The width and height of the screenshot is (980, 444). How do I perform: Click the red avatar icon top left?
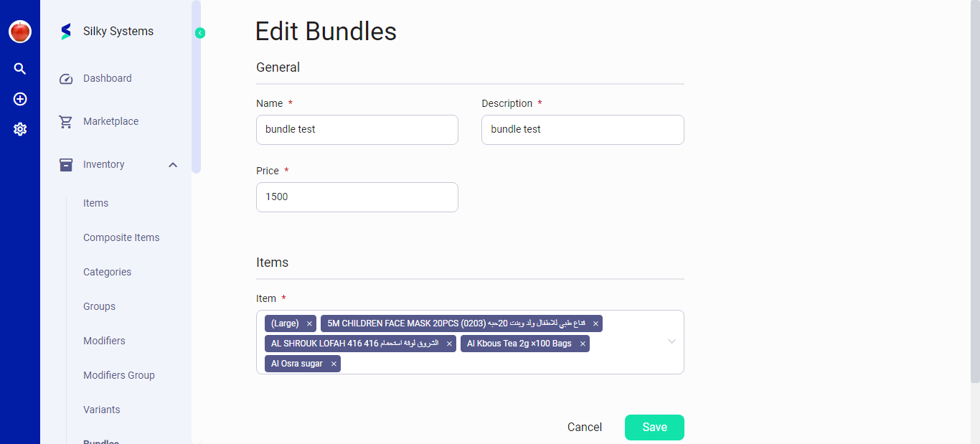(x=19, y=31)
